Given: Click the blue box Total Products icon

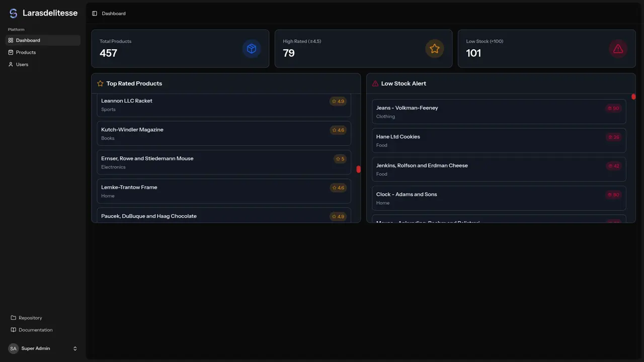Looking at the screenshot, I should point(252,49).
